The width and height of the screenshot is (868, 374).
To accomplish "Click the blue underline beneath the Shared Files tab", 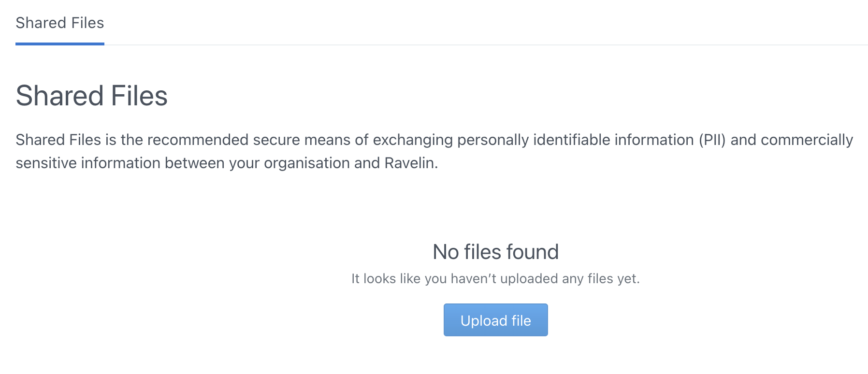I will [x=60, y=44].
